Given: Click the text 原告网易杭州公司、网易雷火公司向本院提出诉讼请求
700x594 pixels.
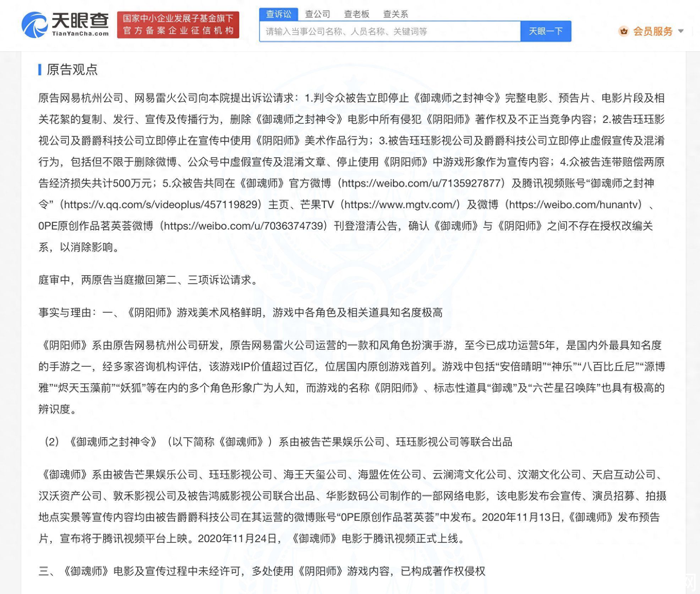Looking at the screenshot, I should [x=166, y=98].
